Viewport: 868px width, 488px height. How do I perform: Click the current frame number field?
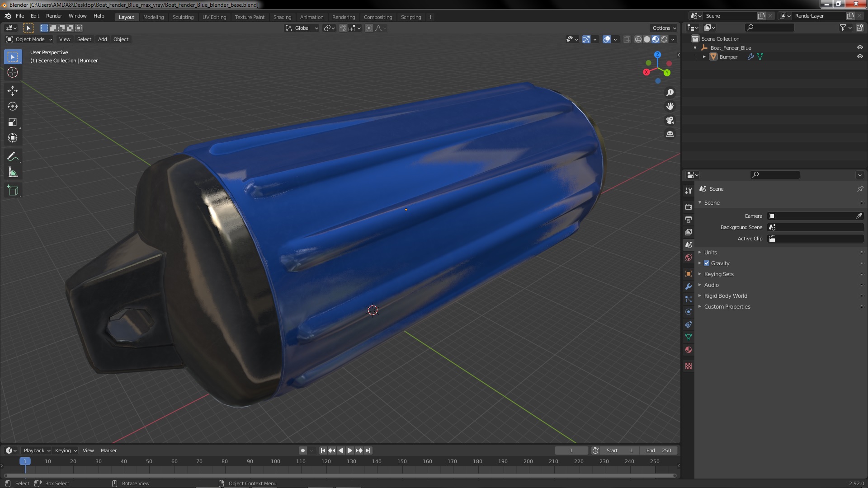(x=571, y=450)
